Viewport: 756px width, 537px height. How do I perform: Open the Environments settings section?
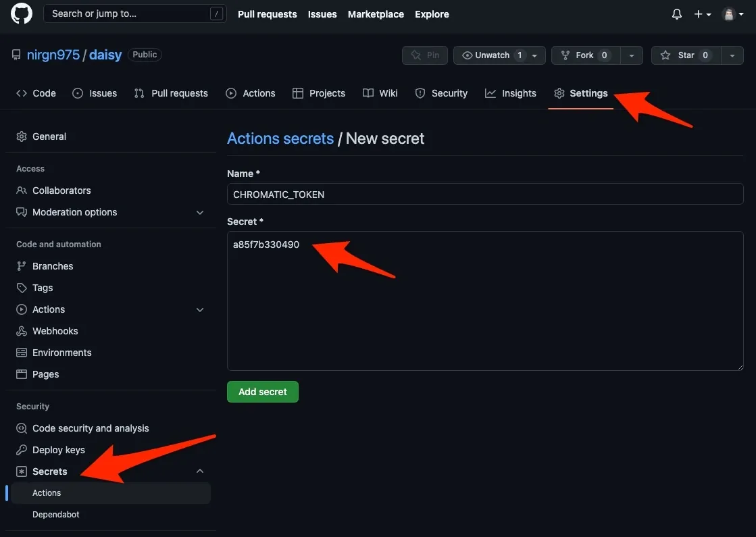[x=61, y=352]
